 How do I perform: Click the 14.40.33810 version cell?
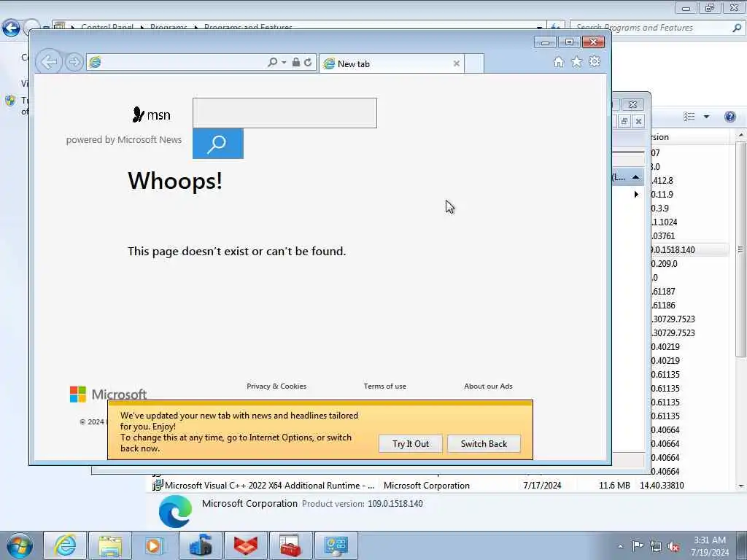pyautogui.click(x=662, y=485)
